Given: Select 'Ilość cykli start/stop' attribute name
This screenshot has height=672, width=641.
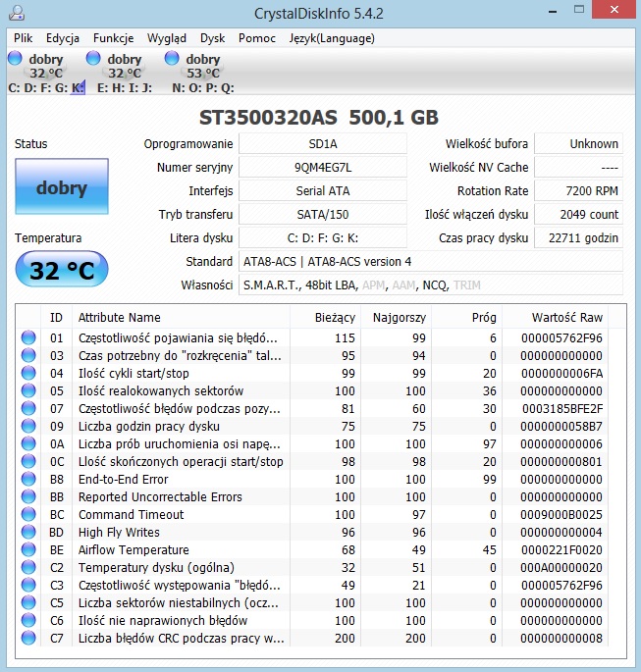Looking at the screenshot, I should pyautogui.click(x=134, y=374).
